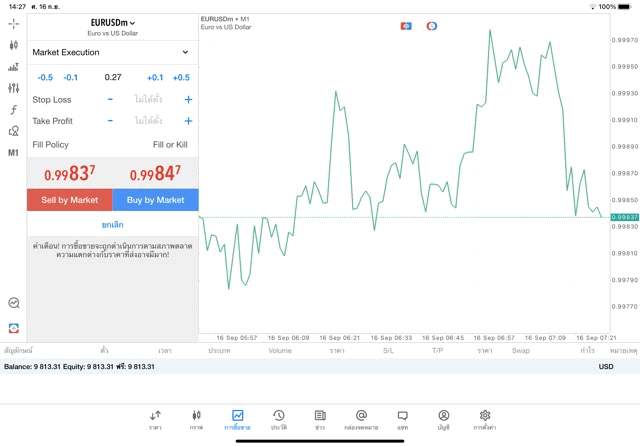Increase Take Profit with plus button

188,121
